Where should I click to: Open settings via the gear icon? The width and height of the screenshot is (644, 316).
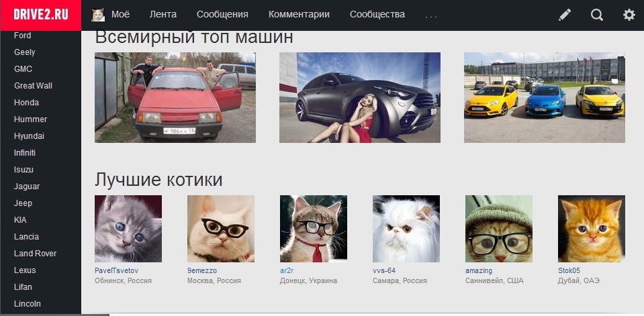click(x=629, y=15)
